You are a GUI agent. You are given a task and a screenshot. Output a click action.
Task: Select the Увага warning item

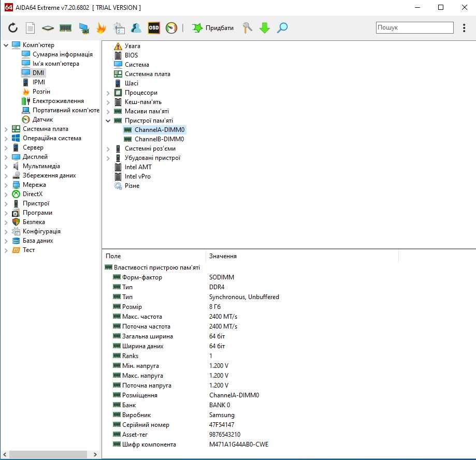[133, 46]
